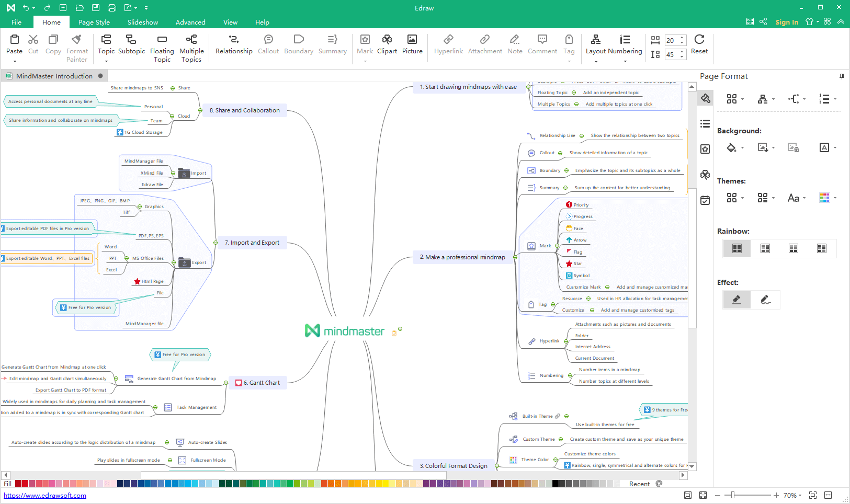Screen dimensions: 850x504
Task: Insert a Floating Topic
Action: click(162, 40)
